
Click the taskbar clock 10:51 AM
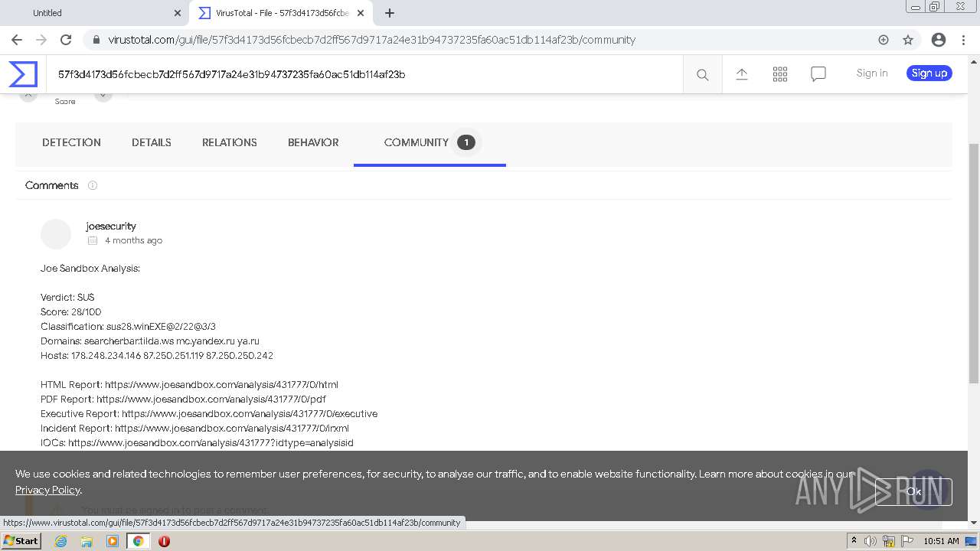tap(941, 541)
